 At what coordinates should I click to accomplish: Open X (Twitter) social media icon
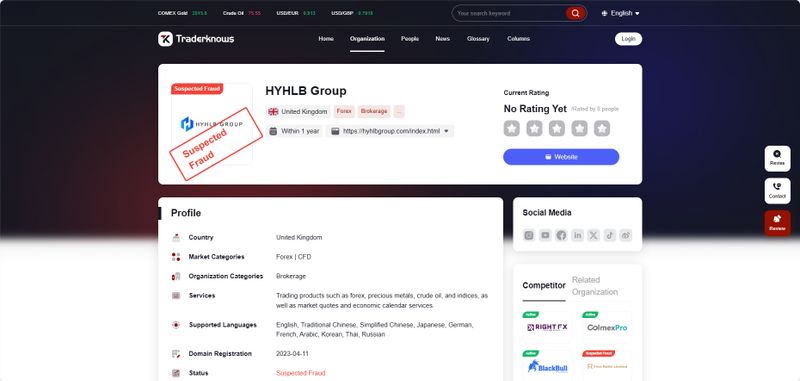click(593, 235)
